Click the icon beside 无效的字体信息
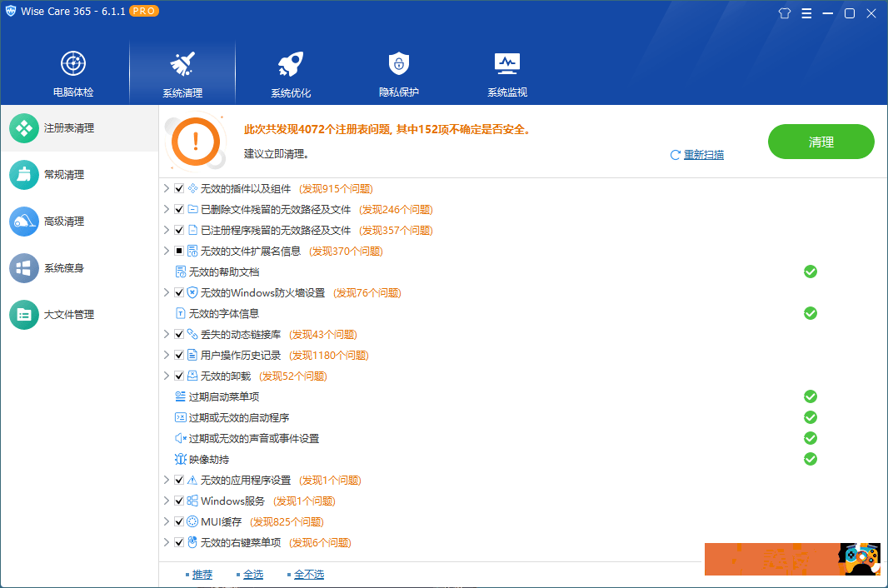The image size is (888, 588). click(181, 313)
